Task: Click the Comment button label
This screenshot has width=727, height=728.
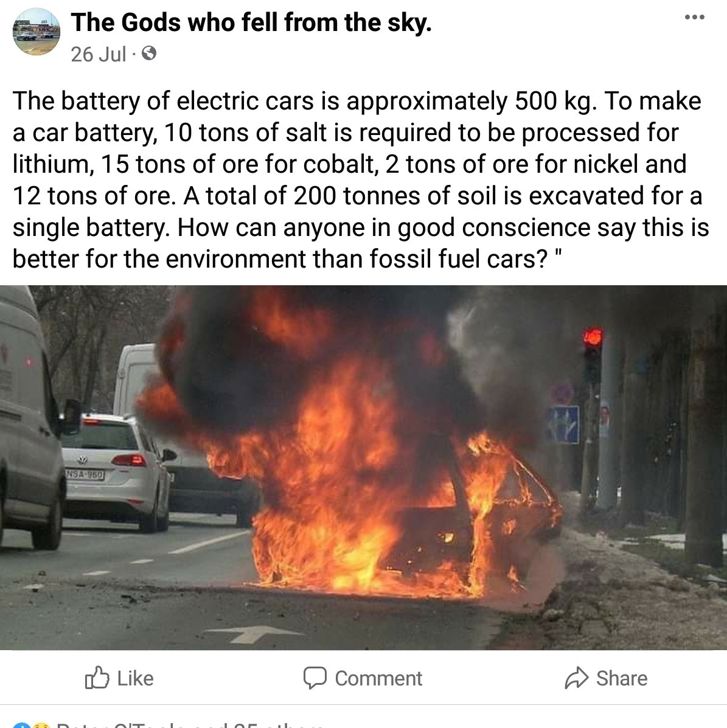Action: (378, 678)
